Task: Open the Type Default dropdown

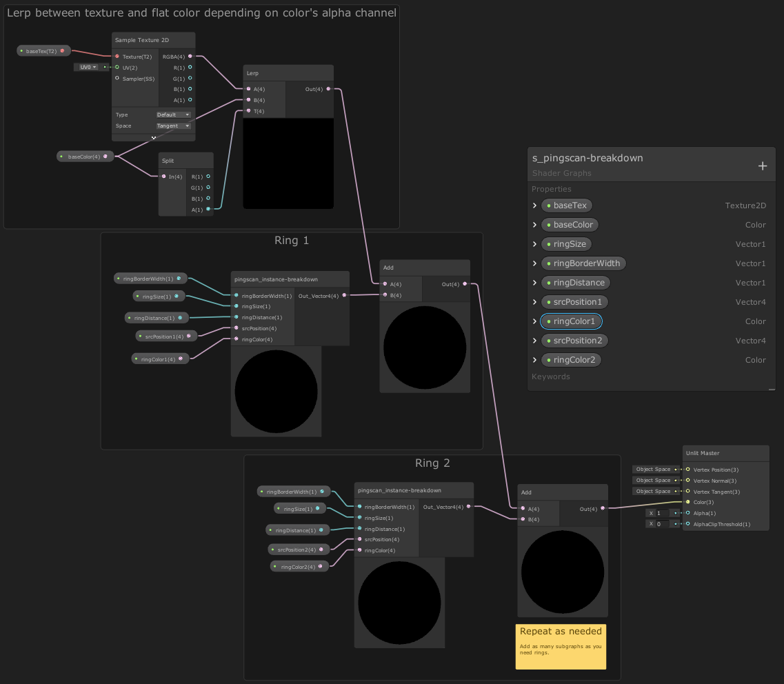Action: 173,114
